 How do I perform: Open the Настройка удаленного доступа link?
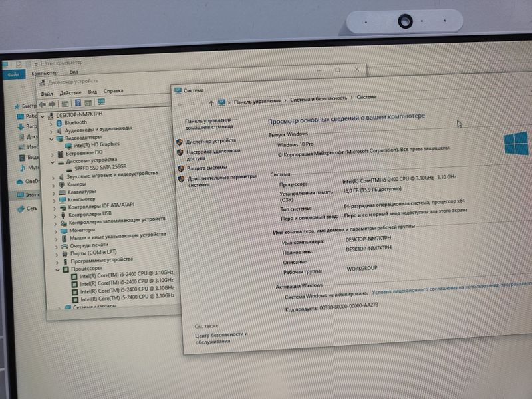point(213,154)
